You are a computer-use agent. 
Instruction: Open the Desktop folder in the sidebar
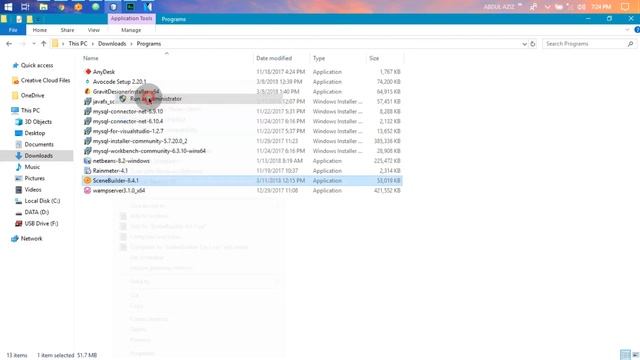coord(34,133)
